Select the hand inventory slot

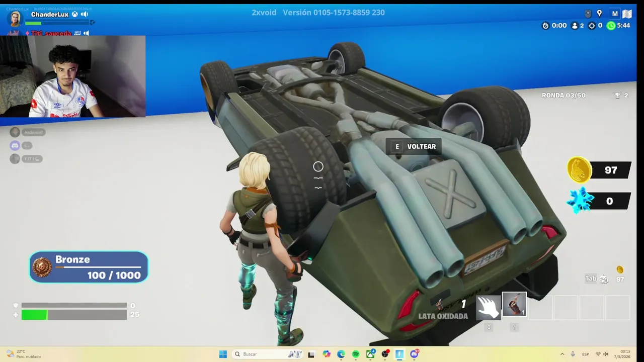coord(489,307)
